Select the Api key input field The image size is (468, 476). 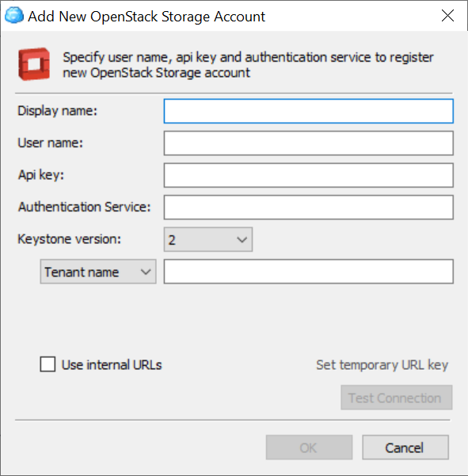click(309, 175)
